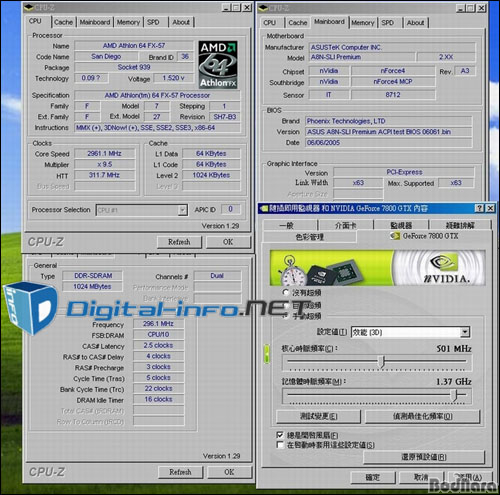
Task: Switch to the 疑難排解 tab
Action: click(x=460, y=225)
